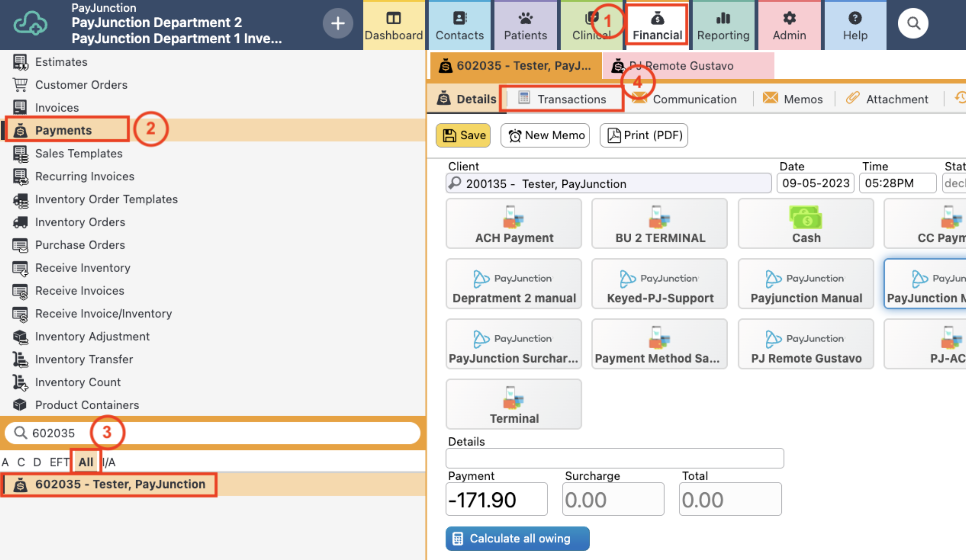The height and width of the screenshot is (560, 966).
Task: Choose Keyed-PJ-Support payment method
Action: click(660, 284)
